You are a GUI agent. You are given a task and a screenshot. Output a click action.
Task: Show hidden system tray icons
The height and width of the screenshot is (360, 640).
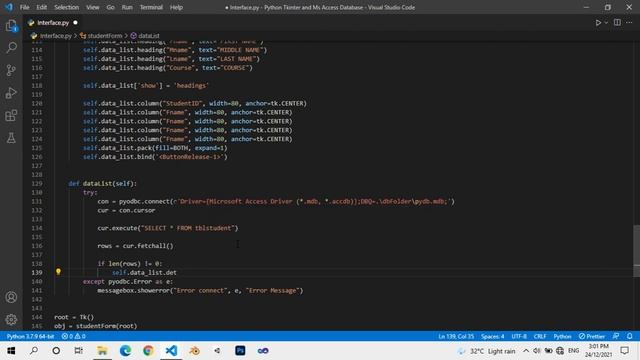[x=526, y=351]
